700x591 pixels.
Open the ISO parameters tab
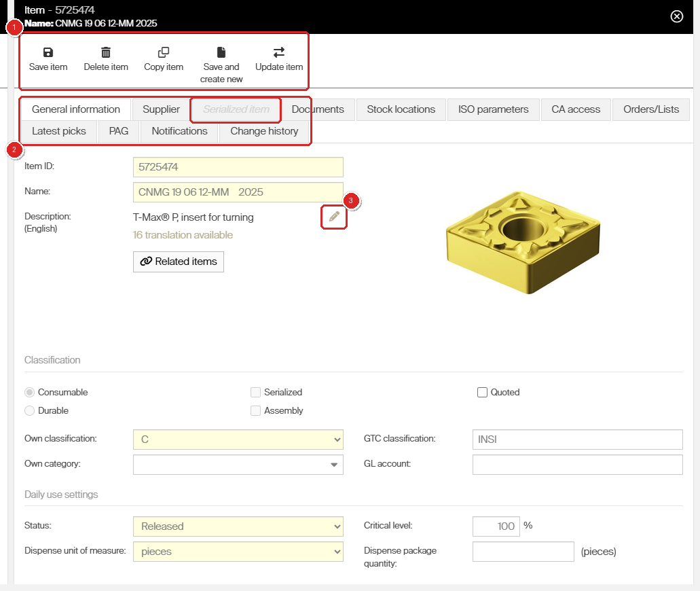click(x=494, y=109)
